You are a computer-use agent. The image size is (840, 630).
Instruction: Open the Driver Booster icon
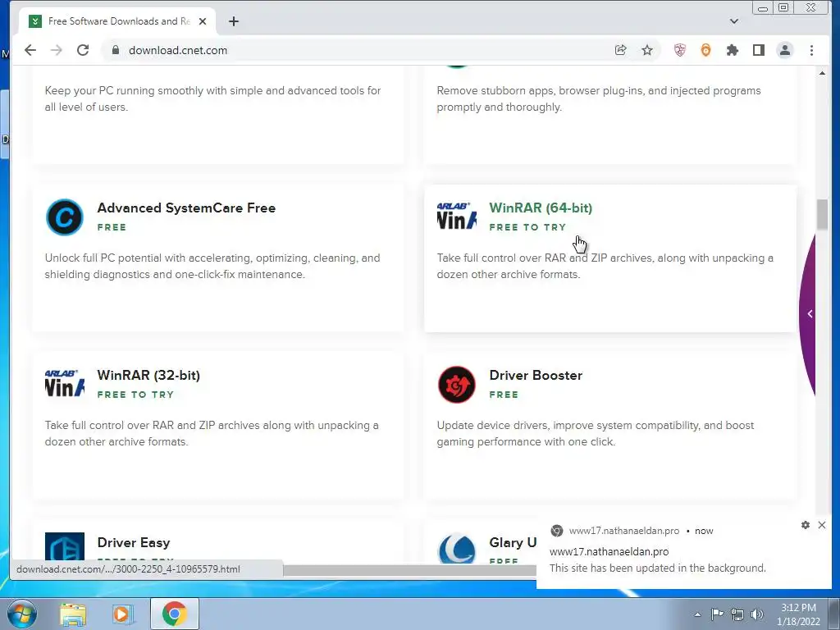click(456, 384)
